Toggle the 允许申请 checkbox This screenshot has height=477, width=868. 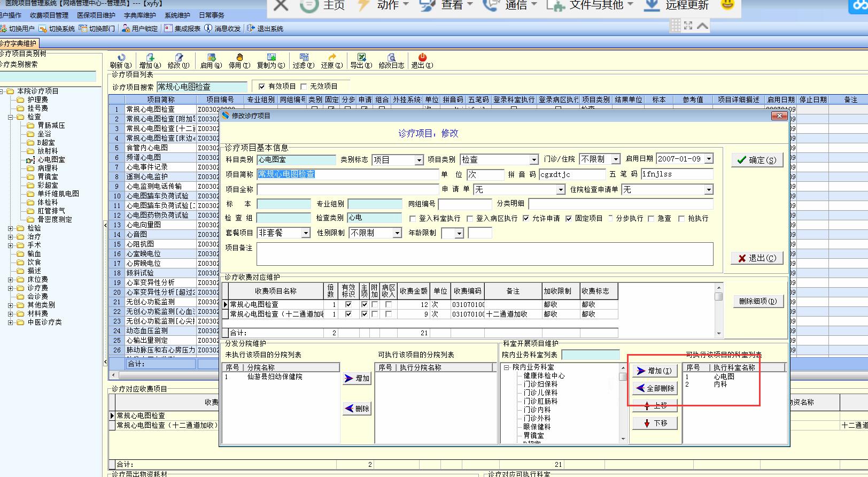(x=526, y=218)
